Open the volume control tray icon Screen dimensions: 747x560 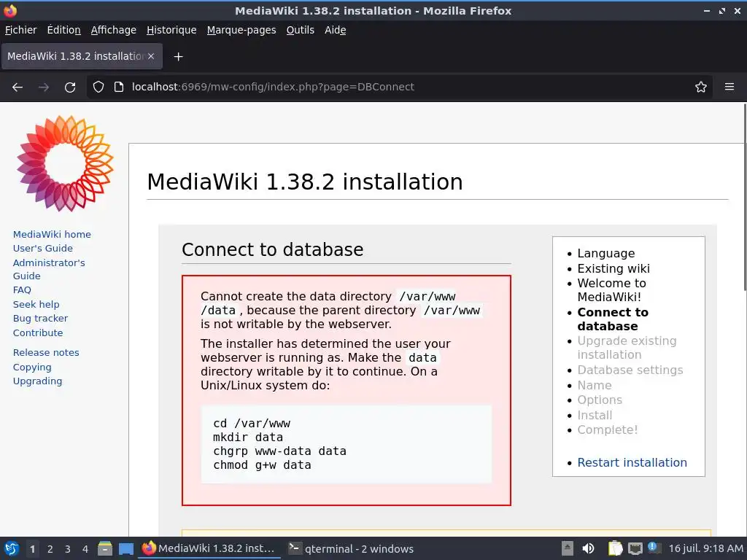(x=589, y=548)
